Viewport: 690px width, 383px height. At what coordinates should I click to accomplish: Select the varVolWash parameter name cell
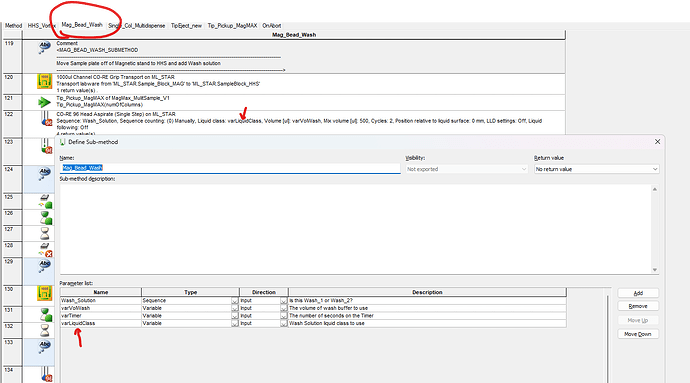point(101,308)
